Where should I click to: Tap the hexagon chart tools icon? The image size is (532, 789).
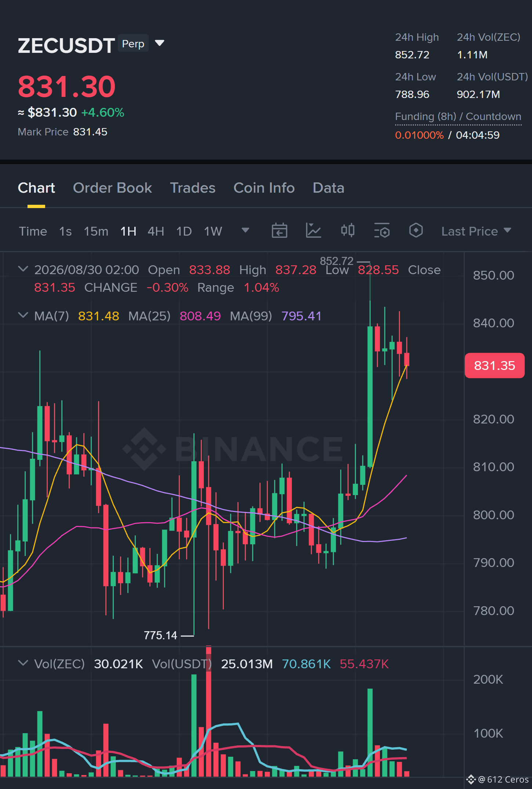pos(416,231)
